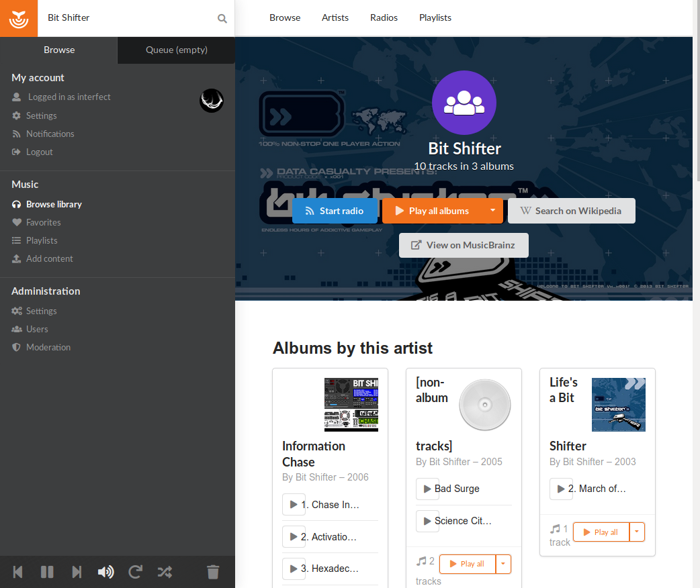Expand Play all albums dropdown arrow
This screenshot has width=700, height=588.
pyautogui.click(x=493, y=211)
